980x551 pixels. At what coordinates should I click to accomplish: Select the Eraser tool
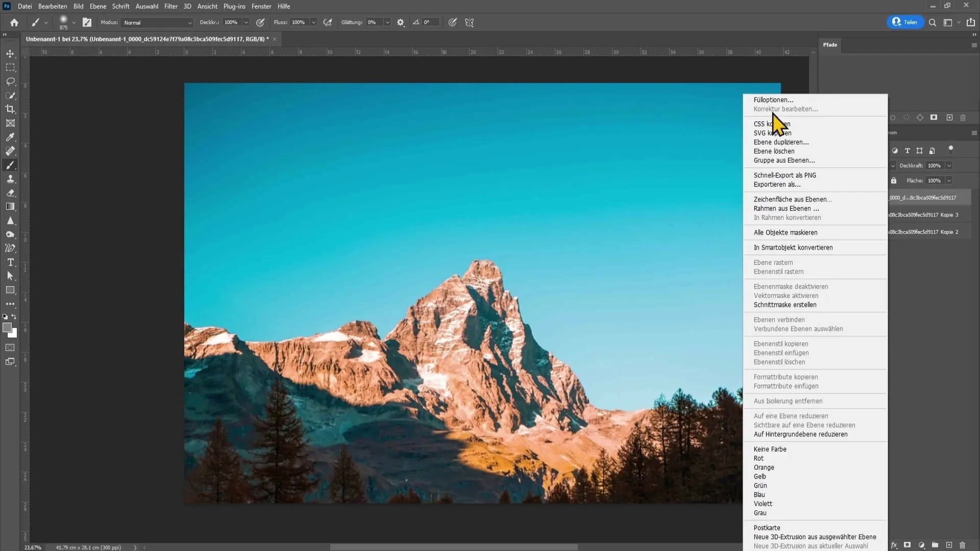[10, 193]
